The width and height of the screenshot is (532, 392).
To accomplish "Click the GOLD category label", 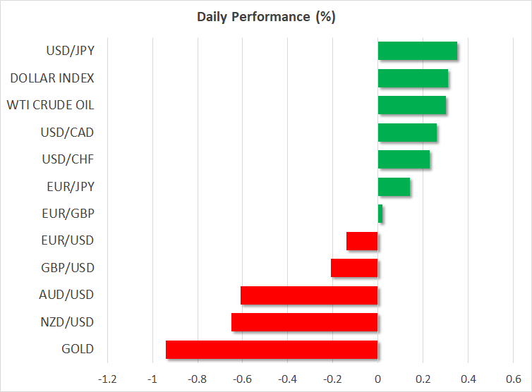I will tap(78, 349).
